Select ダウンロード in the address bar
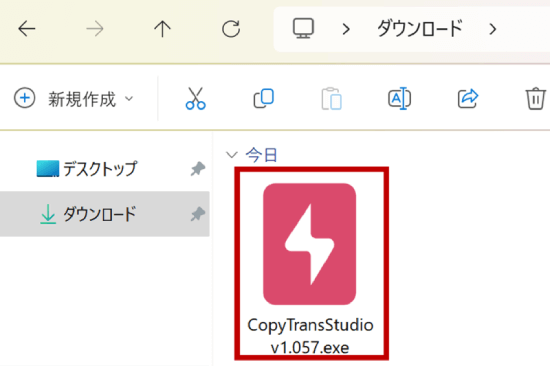The height and width of the screenshot is (366, 550). coord(420,28)
